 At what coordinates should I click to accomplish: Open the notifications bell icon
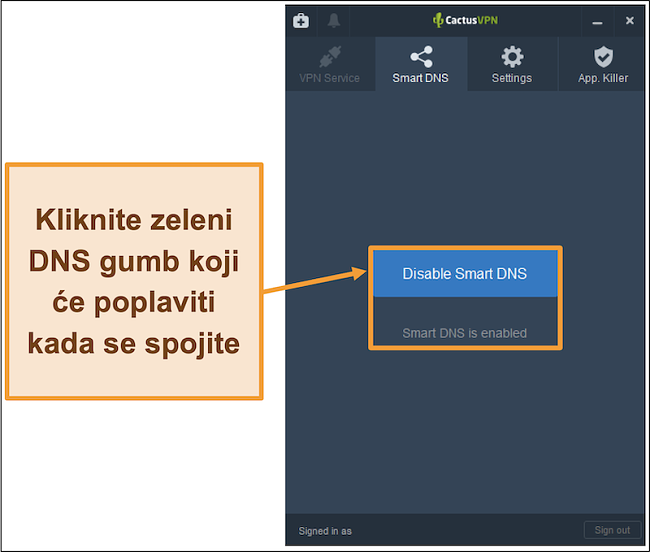point(334,21)
